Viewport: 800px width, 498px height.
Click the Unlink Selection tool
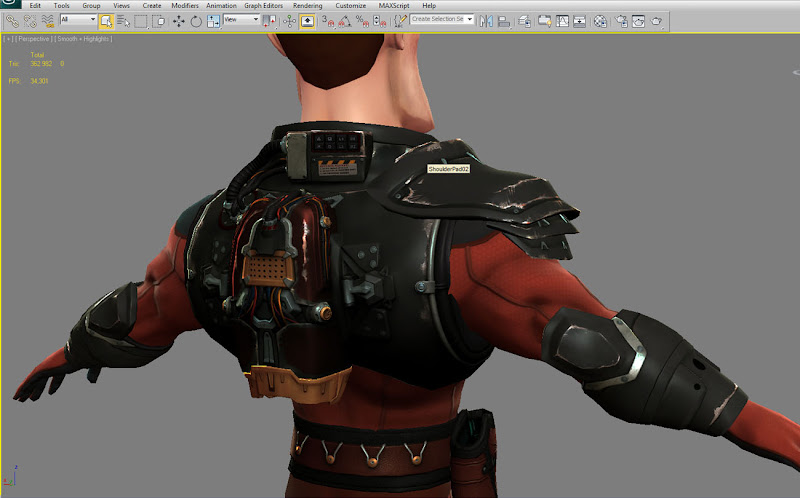click(30, 21)
